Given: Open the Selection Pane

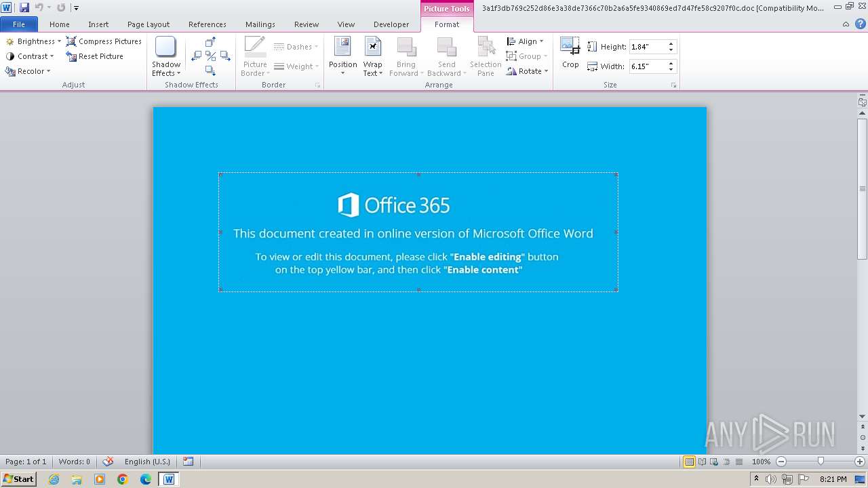Looking at the screenshot, I should click(x=486, y=57).
